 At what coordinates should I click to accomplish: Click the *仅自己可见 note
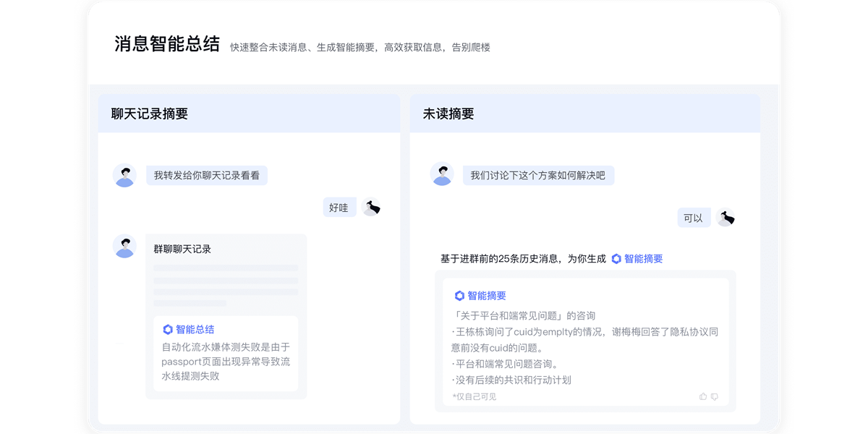coord(474,396)
